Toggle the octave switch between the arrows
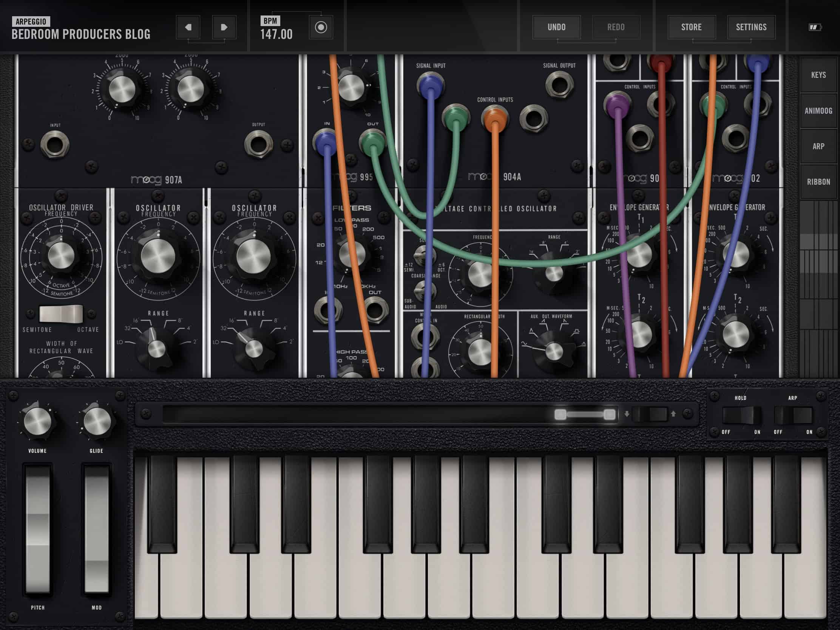Viewport: 840px width, 630px height. point(650,414)
